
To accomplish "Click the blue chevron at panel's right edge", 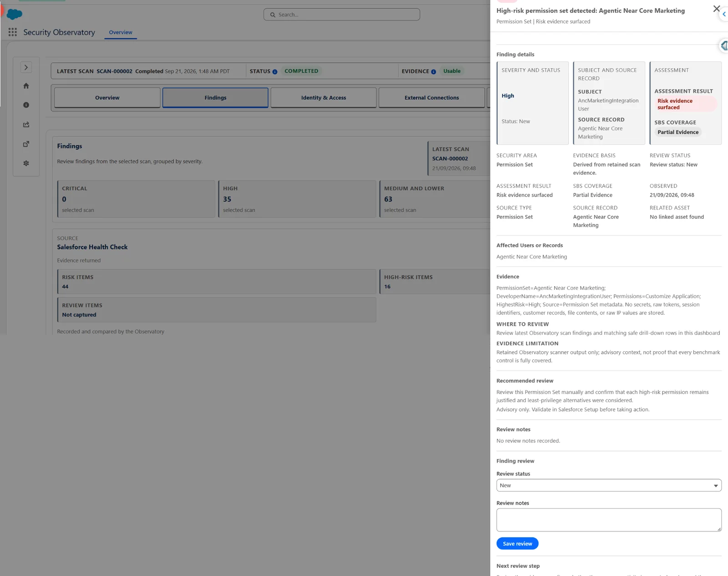I will click(724, 14).
